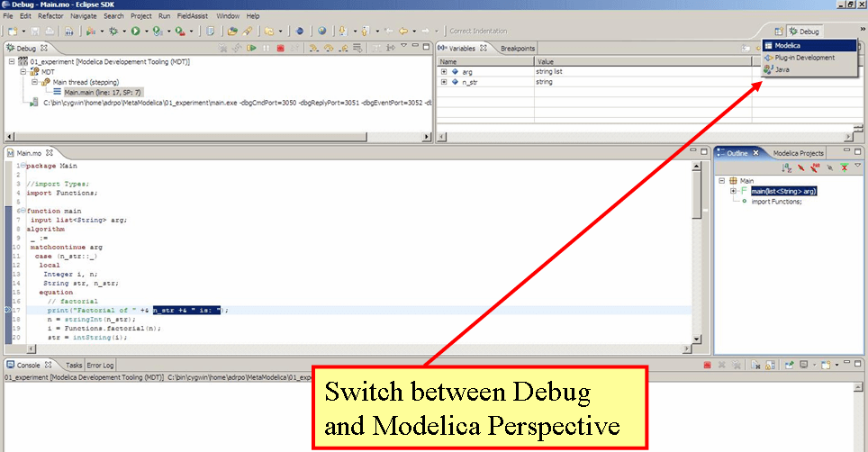The width and height of the screenshot is (868, 452).
Task: Switch to the Breakpoints tab
Action: pyautogui.click(x=517, y=48)
